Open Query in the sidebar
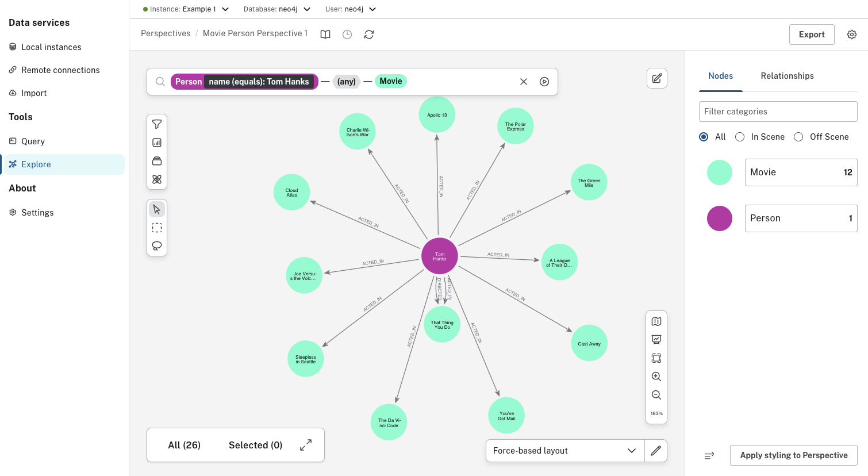The image size is (868, 476). [x=33, y=141]
